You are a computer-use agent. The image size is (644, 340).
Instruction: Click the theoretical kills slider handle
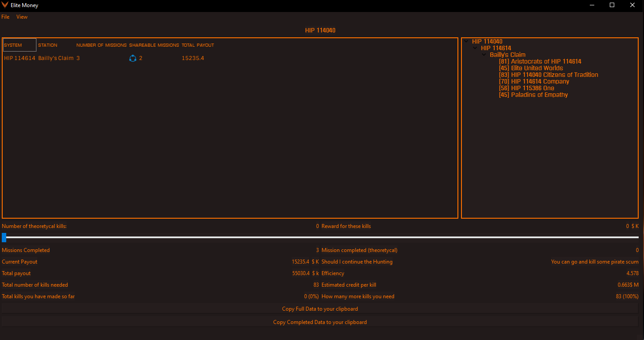pos(4,237)
